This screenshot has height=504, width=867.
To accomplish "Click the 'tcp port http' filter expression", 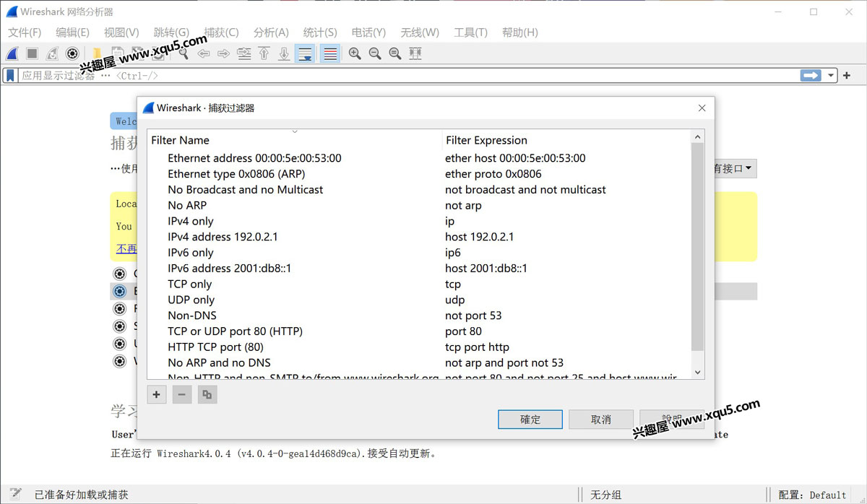I will (477, 347).
